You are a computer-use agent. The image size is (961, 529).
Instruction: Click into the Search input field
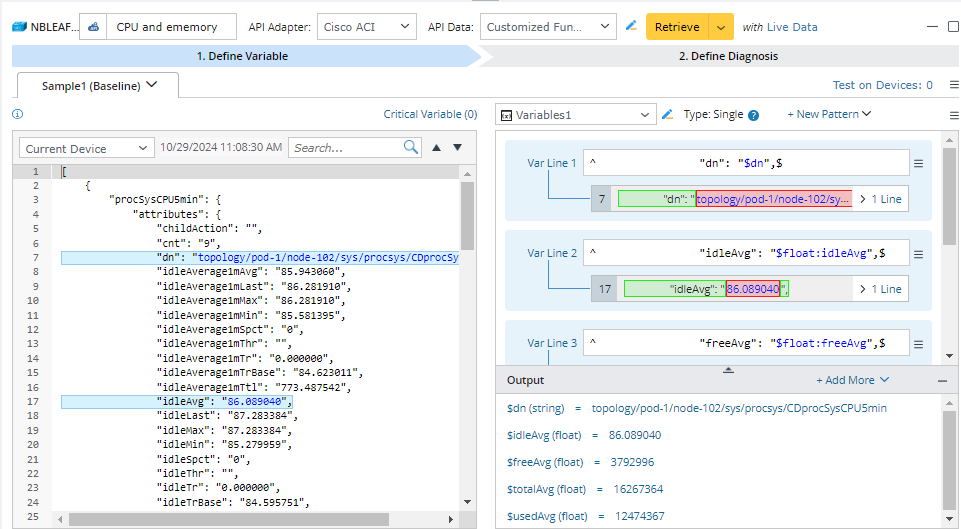345,148
